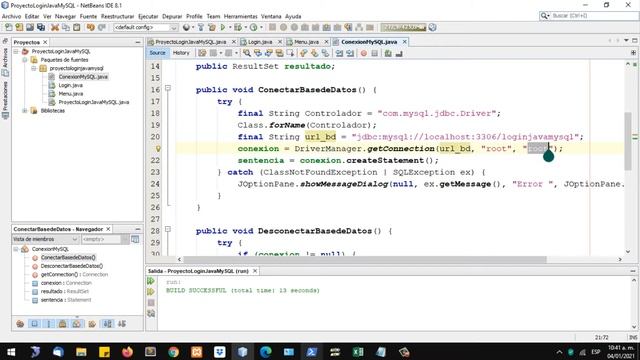Click the Undo toolbar icon
Screen dimensions: 640x360
tap(90, 27)
